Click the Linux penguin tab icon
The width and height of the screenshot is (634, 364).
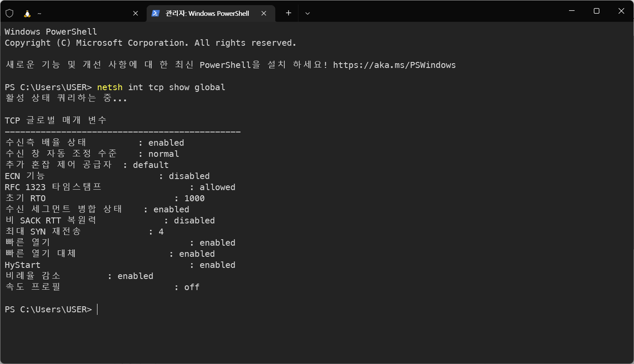click(27, 14)
